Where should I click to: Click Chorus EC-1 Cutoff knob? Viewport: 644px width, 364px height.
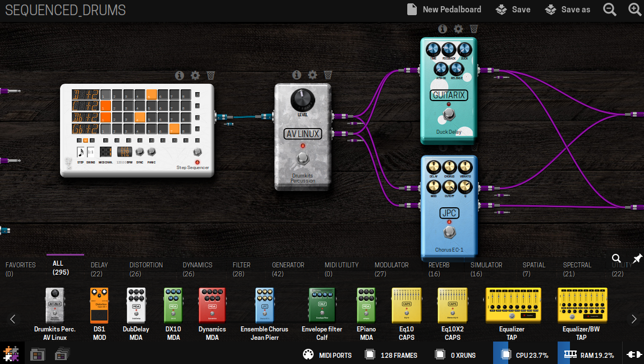tap(449, 186)
